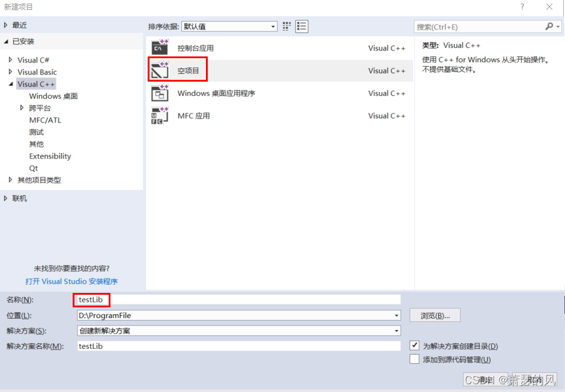Click Visual C# tree label
The image size is (565, 392).
33,60
